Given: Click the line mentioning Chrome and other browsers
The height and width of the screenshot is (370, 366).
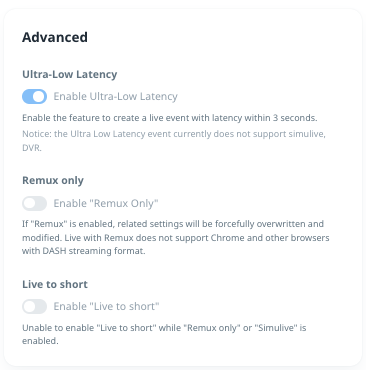Looking at the screenshot, I should coord(176,238).
